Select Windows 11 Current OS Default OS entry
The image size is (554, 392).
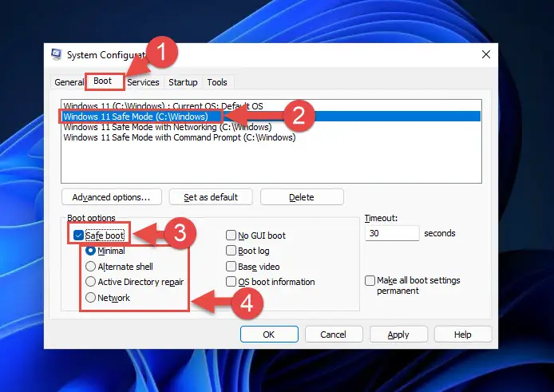pos(271,105)
